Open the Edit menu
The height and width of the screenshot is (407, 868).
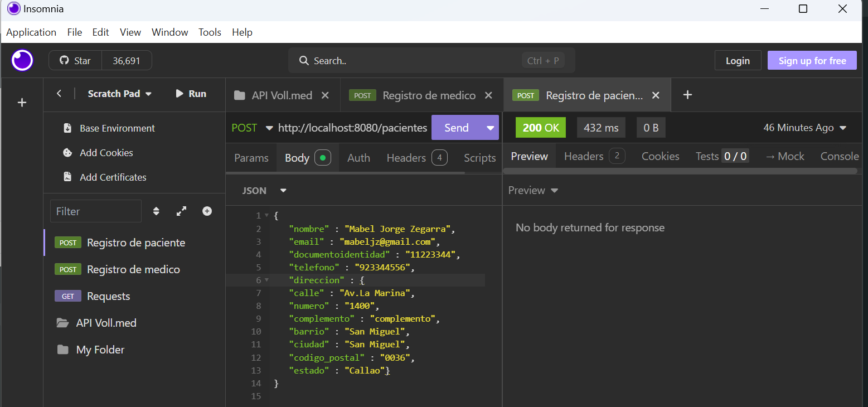tap(101, 32)
